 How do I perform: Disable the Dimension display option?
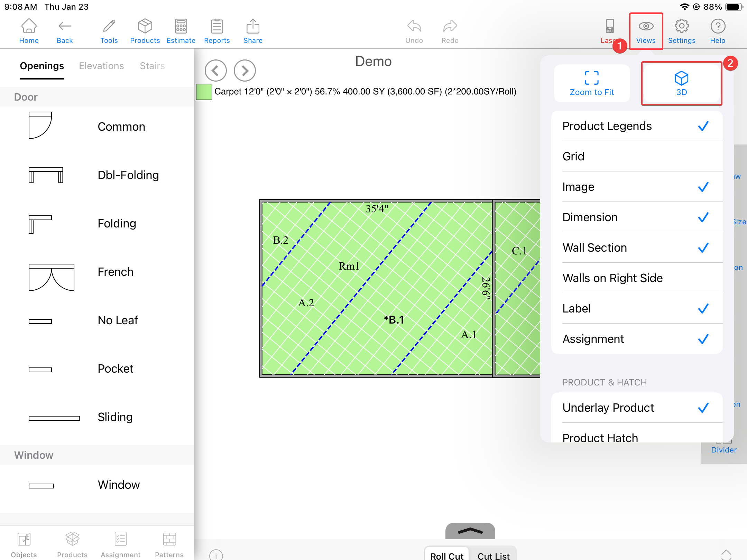(x=636, y=217)
